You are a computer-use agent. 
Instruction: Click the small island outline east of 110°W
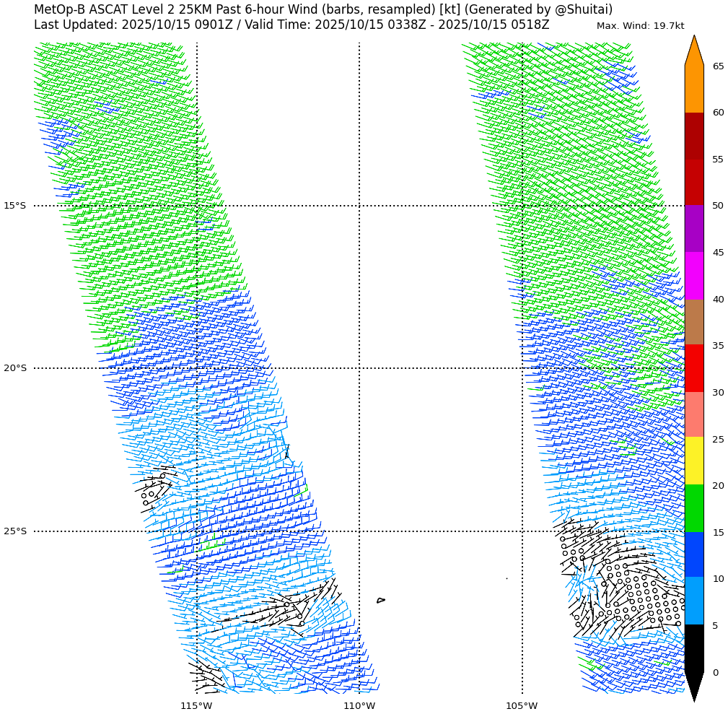[x=380, y=600]
